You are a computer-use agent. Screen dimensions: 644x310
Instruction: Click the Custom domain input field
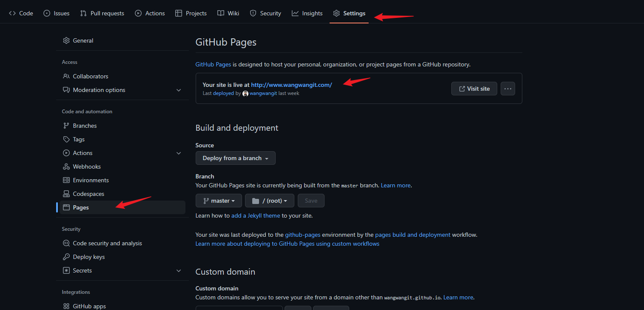(x=239, y=307)
